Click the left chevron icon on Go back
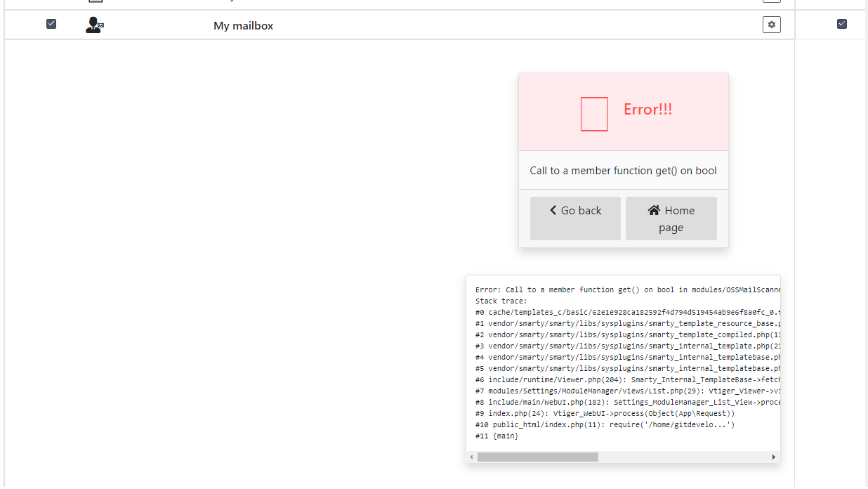Screen dimensions: 868x489 click(x=553, y=210)
